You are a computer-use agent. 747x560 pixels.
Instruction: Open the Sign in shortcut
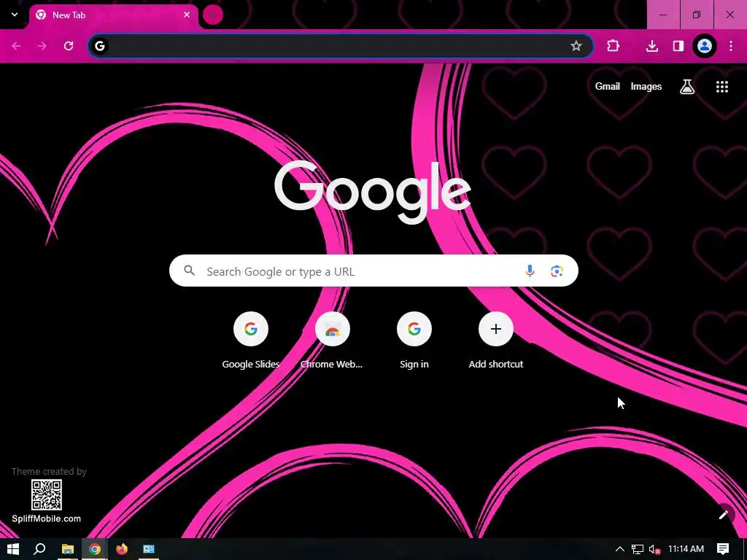click(414, 340)
